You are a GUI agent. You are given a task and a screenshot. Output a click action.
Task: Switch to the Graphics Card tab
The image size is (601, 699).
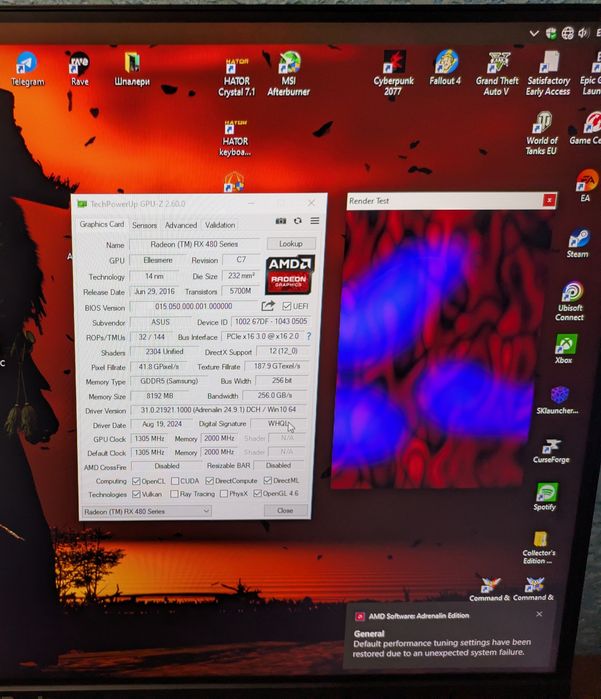102,224
